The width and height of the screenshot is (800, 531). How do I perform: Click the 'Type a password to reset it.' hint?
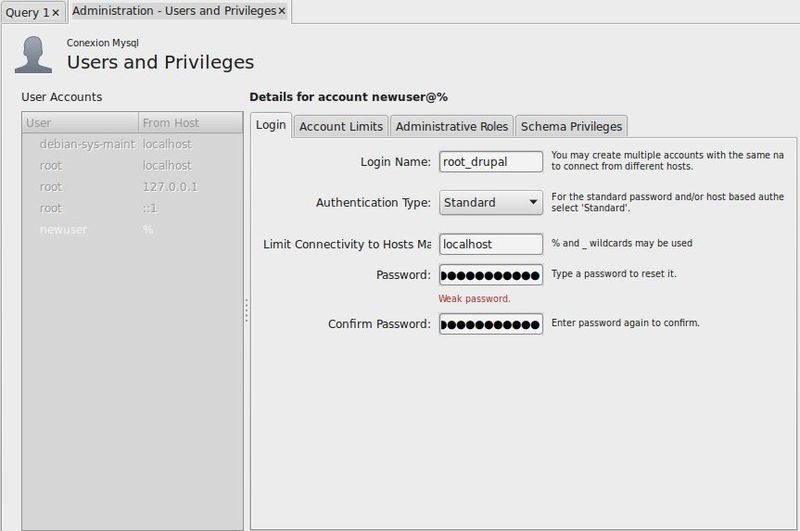point(614,274)
